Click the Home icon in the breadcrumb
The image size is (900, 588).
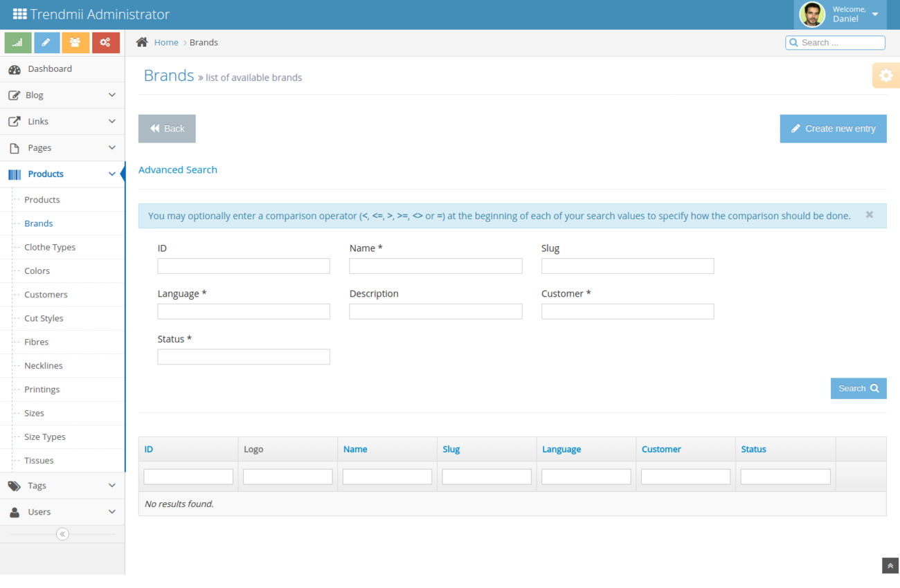click(x=142, y=42)
